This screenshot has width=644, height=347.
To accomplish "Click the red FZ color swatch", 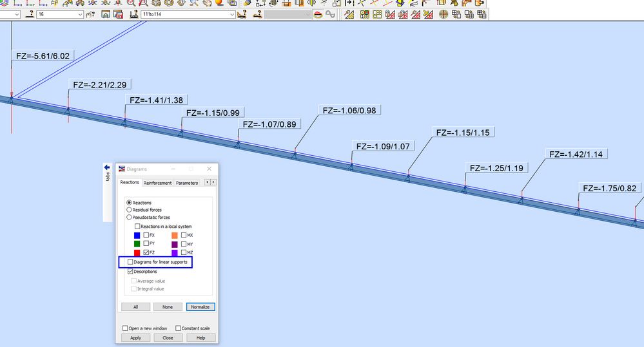I will coord(137,252).
